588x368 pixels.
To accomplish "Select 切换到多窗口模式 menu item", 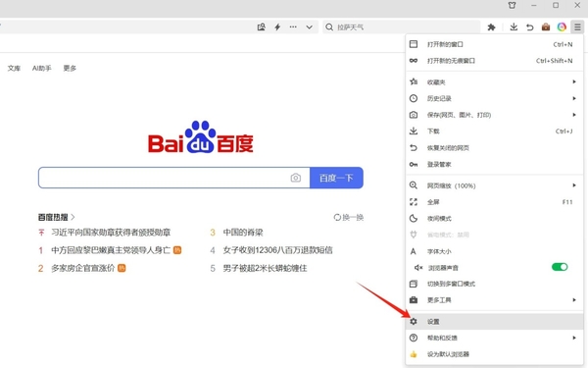I will 494,284.
